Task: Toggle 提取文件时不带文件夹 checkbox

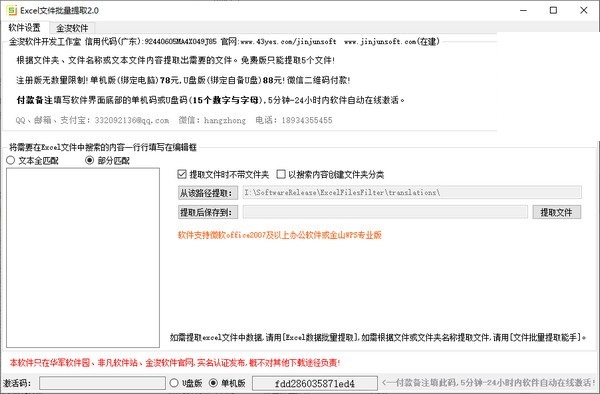Action: click(x=223, y=175)
